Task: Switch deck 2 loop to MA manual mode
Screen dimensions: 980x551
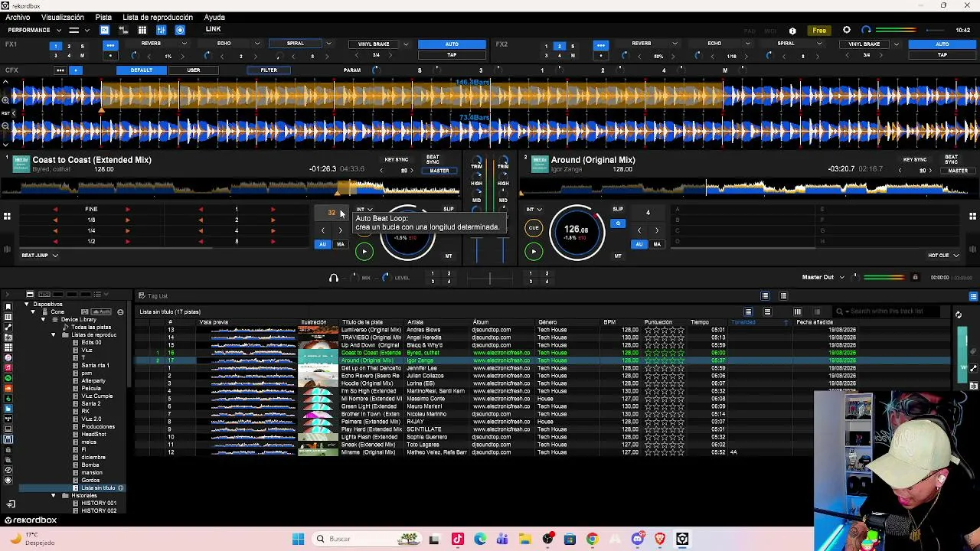Action: 657,244
